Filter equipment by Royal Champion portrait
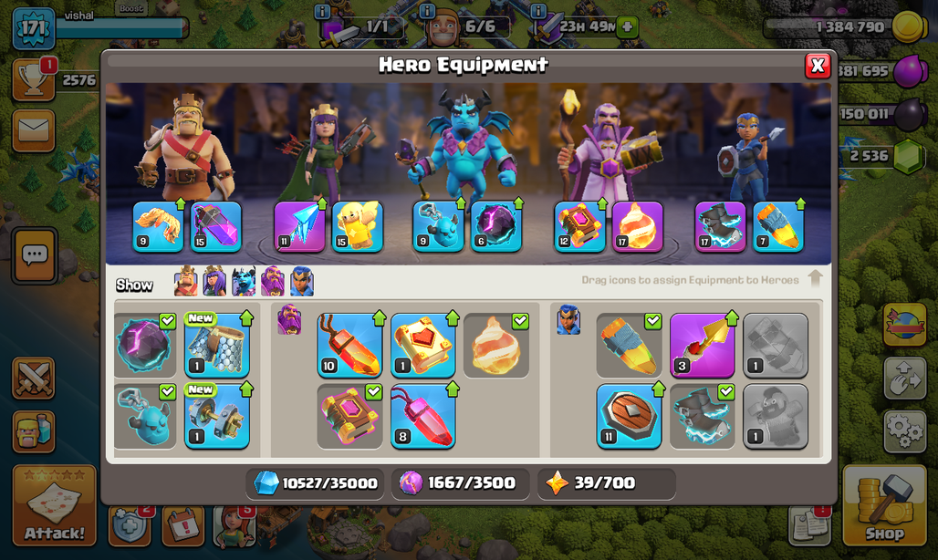The image size is (938, 560). pos(301,282)
